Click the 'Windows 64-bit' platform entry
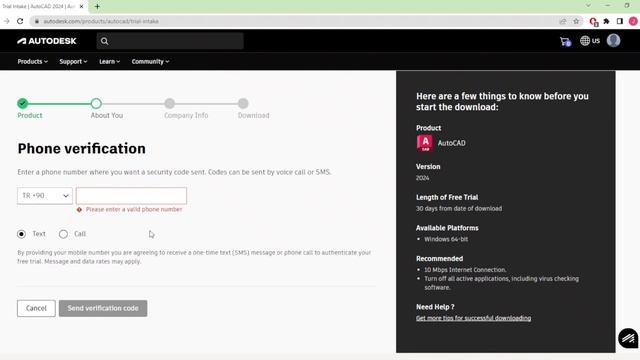Image resolution: width=640 pixels, height=360 pixels. (x=446, y=239)
